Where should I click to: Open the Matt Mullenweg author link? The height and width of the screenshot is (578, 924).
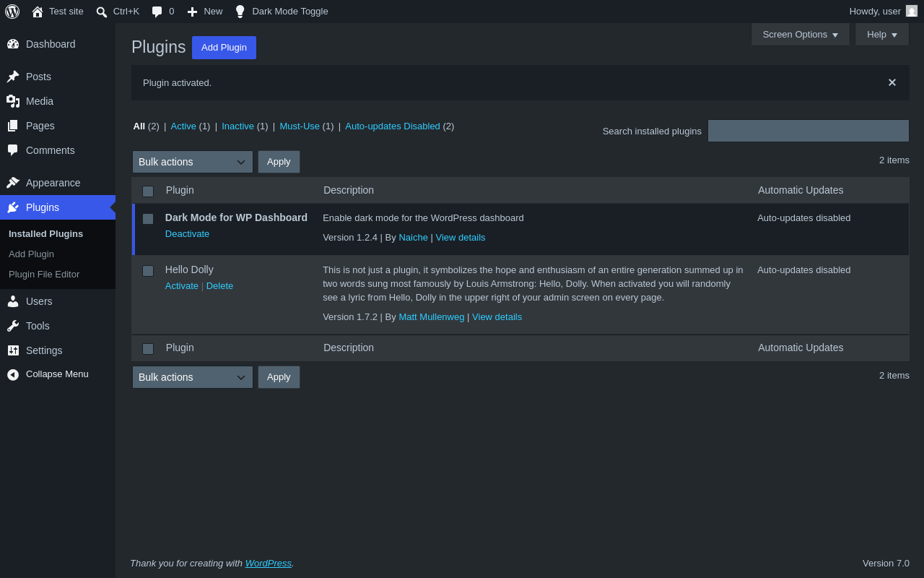coord(432,317)
